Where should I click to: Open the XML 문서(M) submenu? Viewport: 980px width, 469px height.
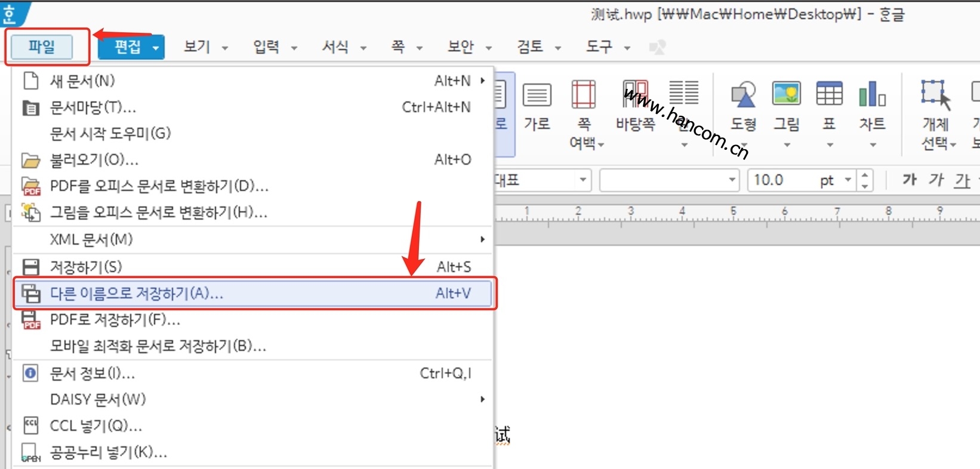pos(252,240)
